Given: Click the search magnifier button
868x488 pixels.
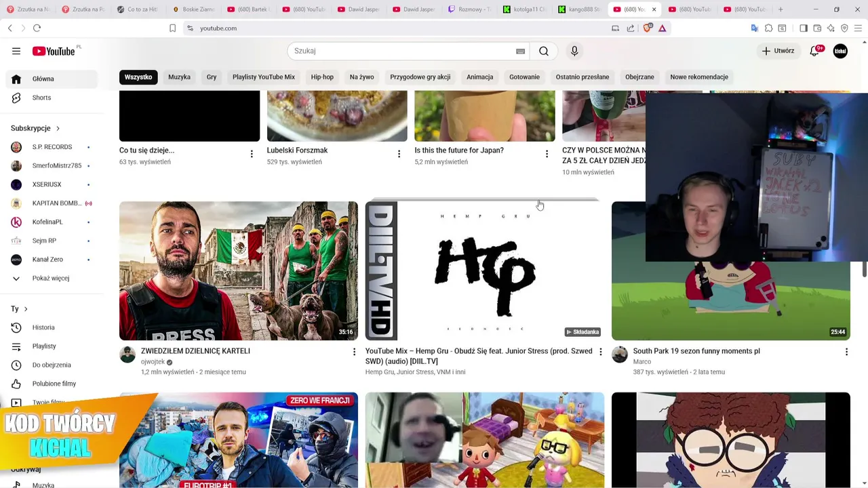Looking at the screenshot, I should [544, 51].
